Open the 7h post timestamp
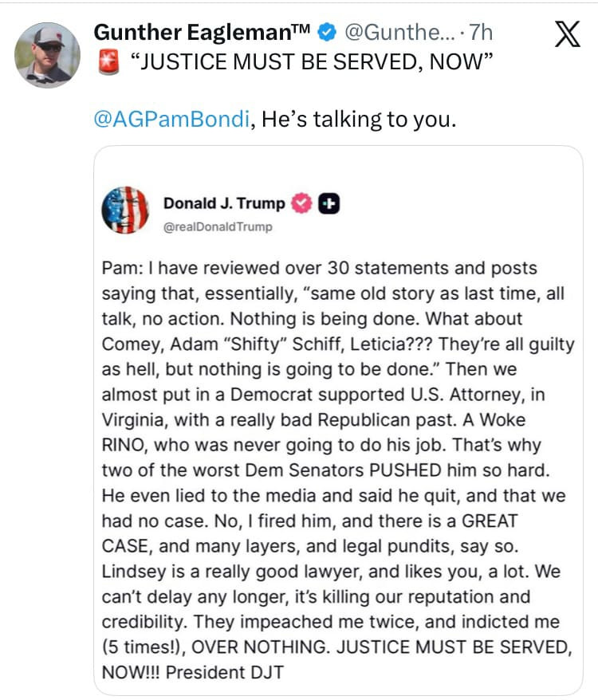 481,33
